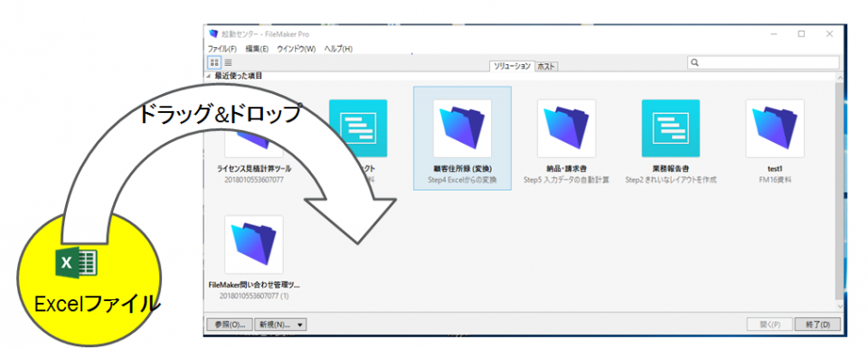Click the search input field
The height and width of the screenshot is (349, 868).
[763, 62]
